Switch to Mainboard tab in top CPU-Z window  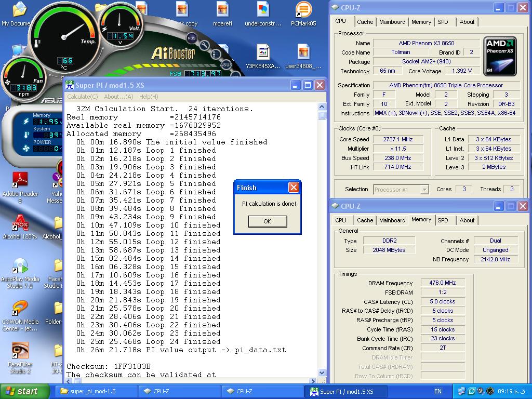click(x=392, y=22)
